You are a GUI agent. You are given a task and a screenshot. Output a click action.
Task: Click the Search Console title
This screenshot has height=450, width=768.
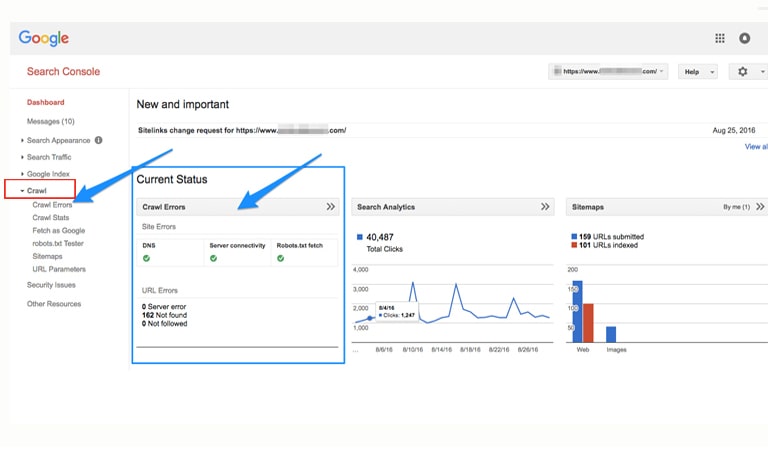63,71
